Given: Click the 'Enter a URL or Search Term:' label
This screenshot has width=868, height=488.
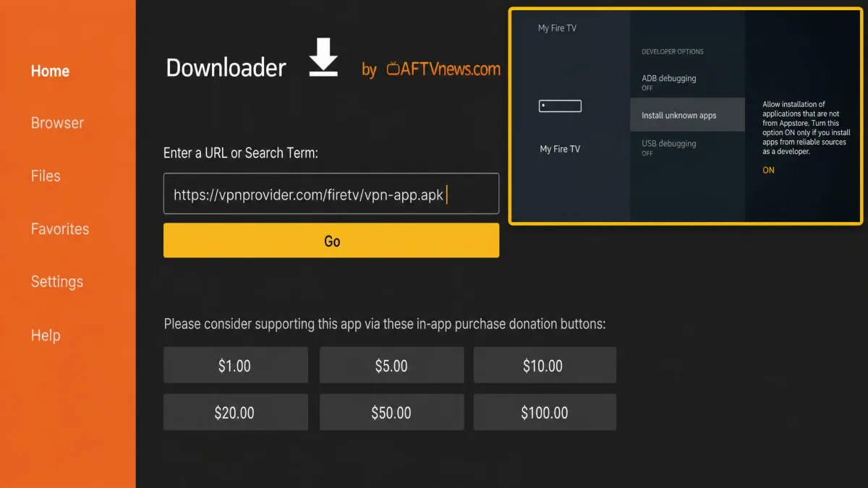Looking at the screenshot, I should point(241,153).
